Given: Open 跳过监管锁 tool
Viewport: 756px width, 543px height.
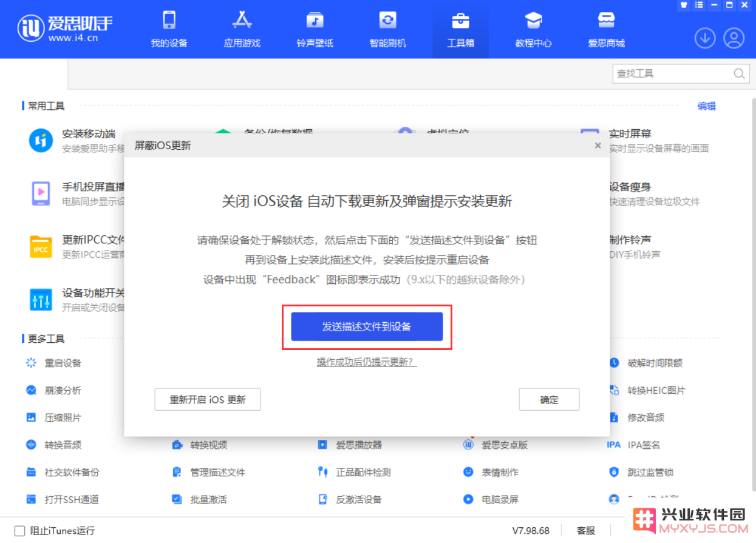Looking at the screenshot, I should 641,472.
